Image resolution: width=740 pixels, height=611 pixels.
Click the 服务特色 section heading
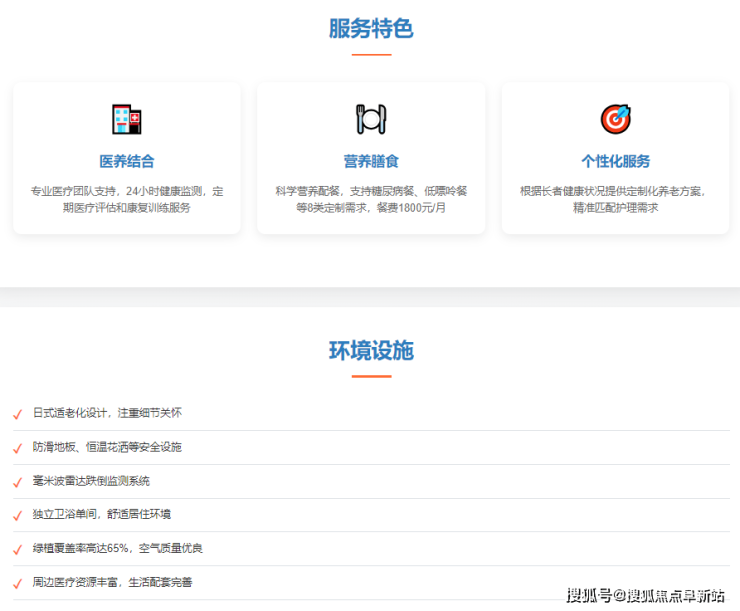point(371,28)
